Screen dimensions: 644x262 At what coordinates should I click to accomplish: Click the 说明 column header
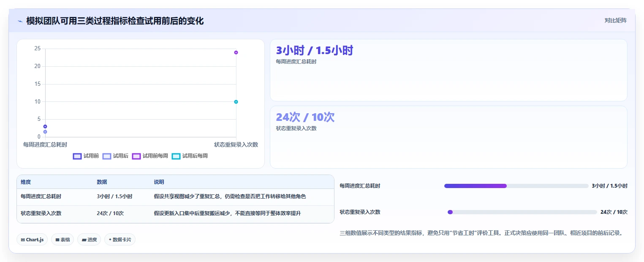[159, 182]
